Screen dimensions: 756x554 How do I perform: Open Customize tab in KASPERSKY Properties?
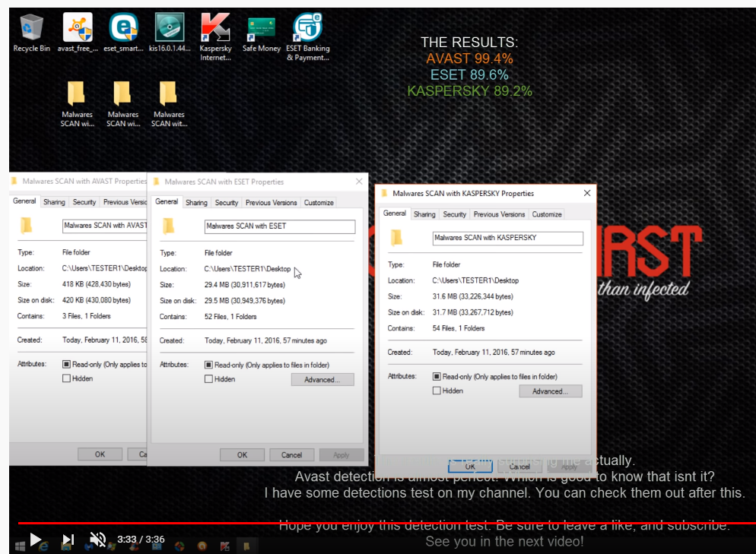[x=547, y=214]
